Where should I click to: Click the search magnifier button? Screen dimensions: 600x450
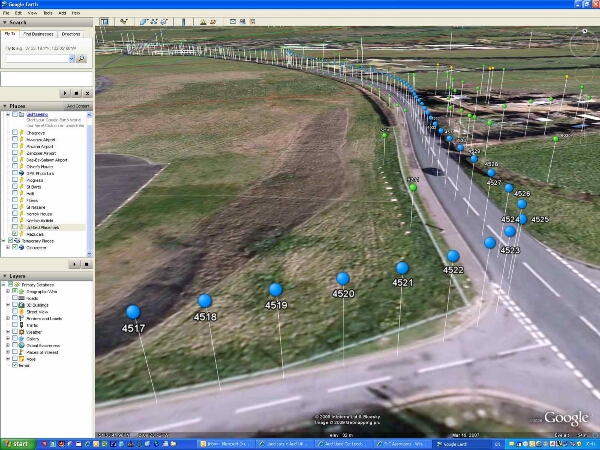(82, 59)
